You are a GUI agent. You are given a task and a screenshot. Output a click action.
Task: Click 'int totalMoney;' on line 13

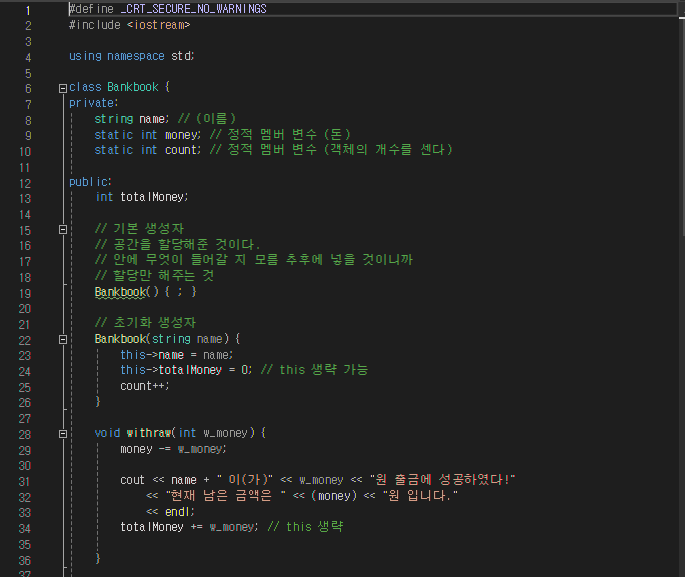pyautogui.click(x=142, y=197)
